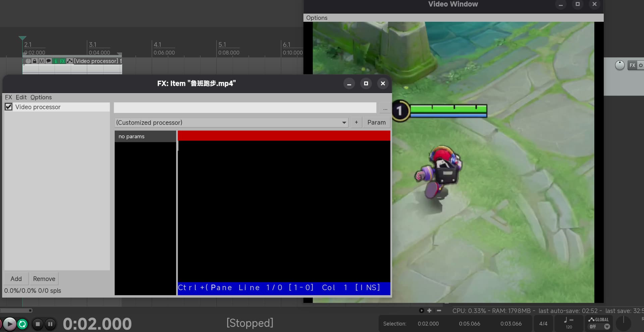
Task: Open the Edit menu in FX window
Action: click(21, 97)
